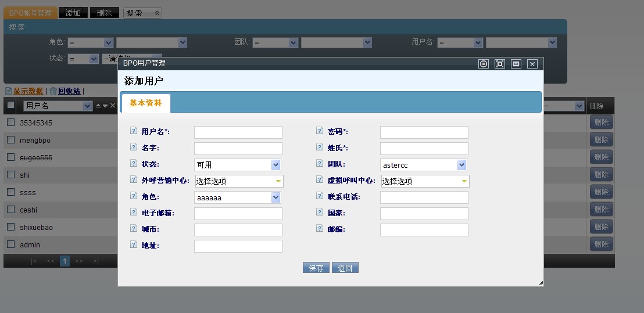Viewport: 644px width, 313px height.
Task: Click help icon beside 用户名 field
Action: (x=134, y=131)
